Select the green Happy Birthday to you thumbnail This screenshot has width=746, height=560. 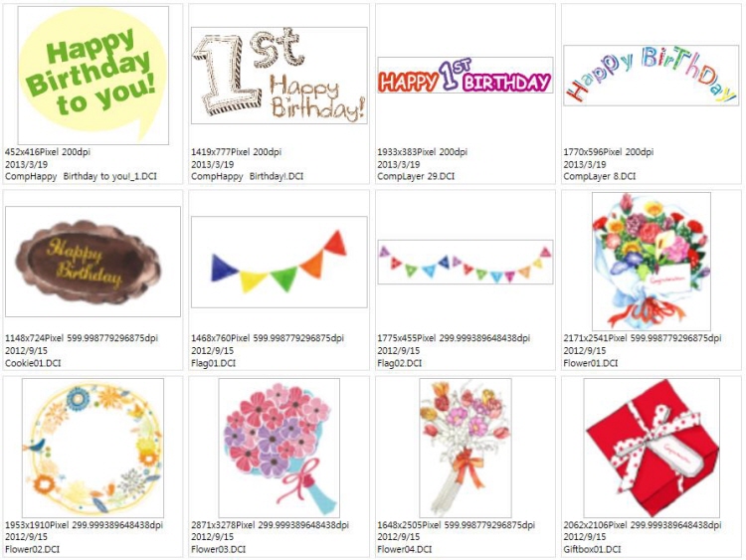[x=93, y=76]
